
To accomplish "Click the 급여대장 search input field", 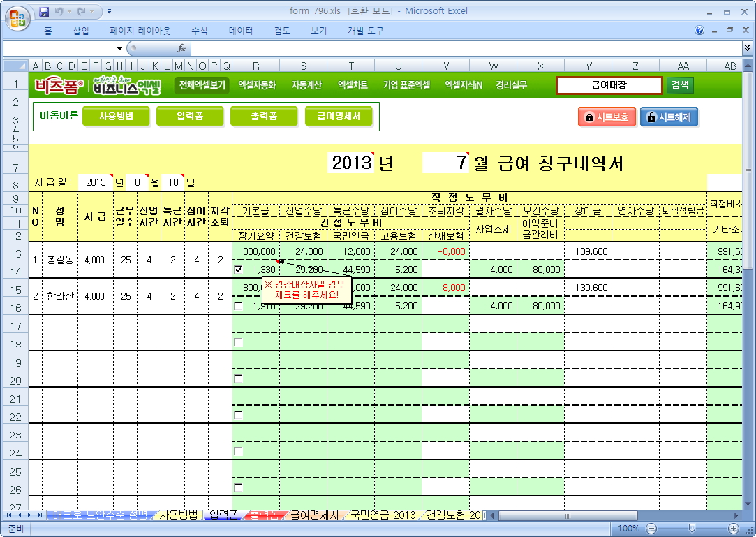I will click(x=609, y=85).
